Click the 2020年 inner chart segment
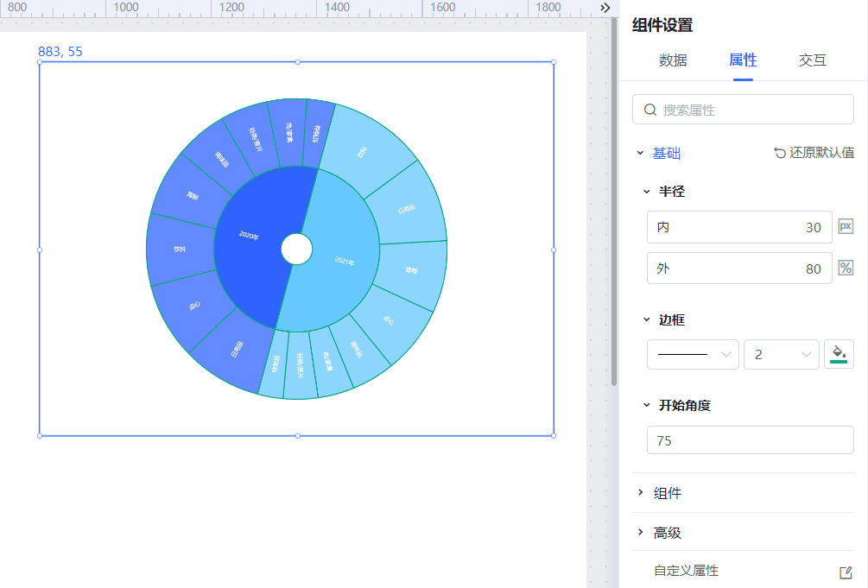Viewport: 868px width, 588px height. [249, 236]
